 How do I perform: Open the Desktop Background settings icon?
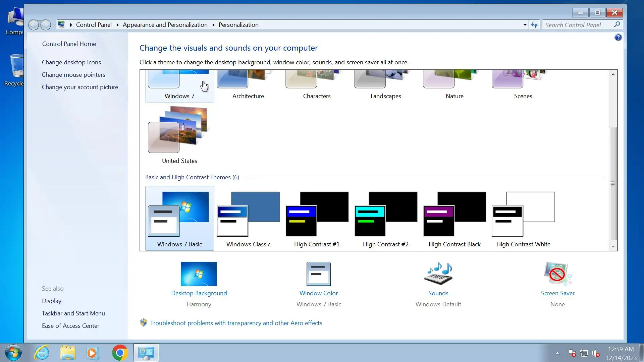coord(199,274)
